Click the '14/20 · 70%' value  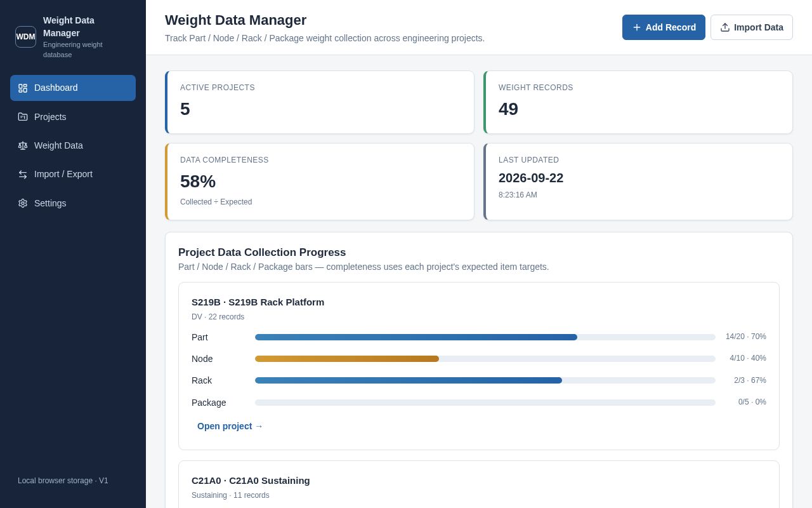click(746, 337)
